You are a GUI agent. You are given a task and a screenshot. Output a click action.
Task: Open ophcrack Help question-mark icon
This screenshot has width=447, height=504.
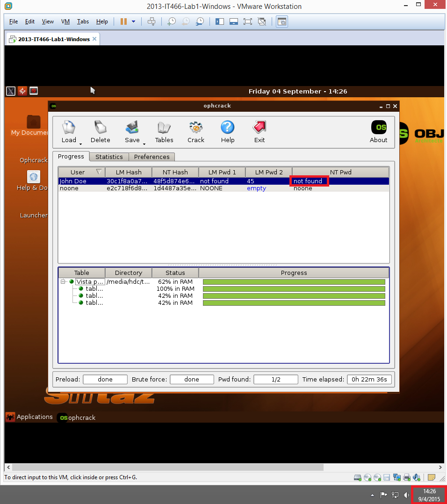pyautogui.click(x=228, y=128)
